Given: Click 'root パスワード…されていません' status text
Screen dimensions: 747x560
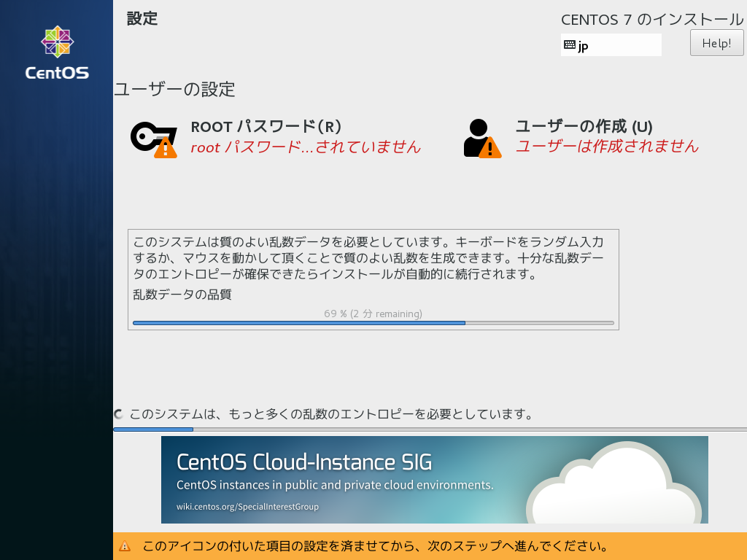Looking at the screenshot, I should coord(306,147).
